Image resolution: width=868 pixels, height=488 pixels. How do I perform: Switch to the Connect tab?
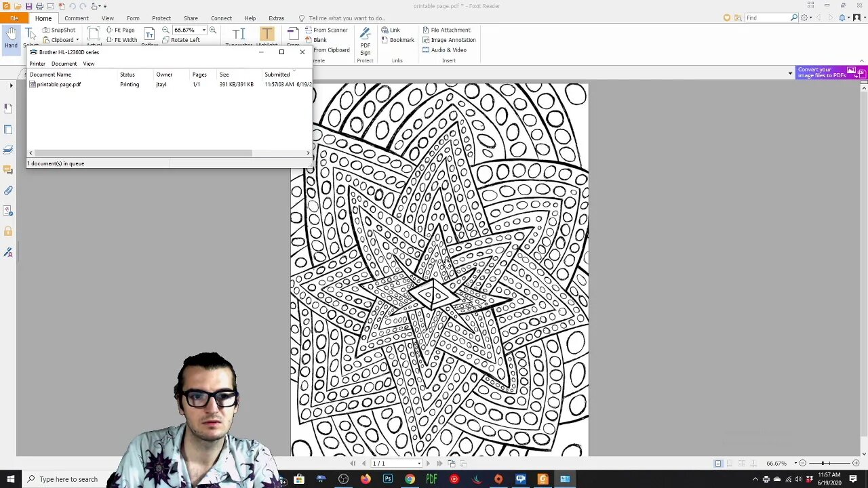point(221,18)
